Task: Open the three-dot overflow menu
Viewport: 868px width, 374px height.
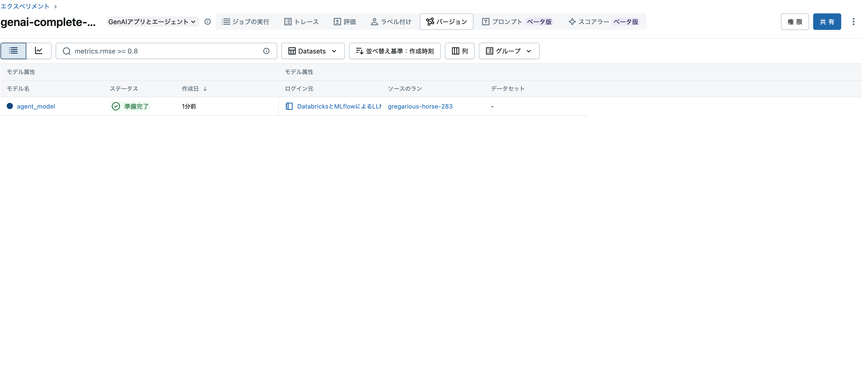Action: 854,22
